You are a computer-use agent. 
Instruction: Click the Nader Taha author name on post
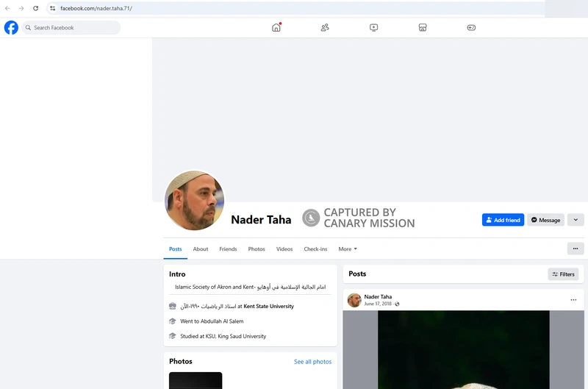point(378,296)
